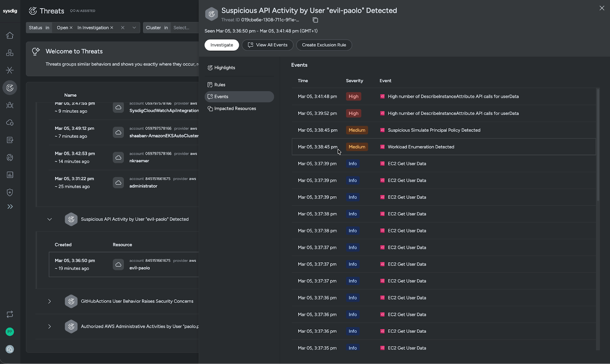Expand the sidebar with double-chevron icon

coord(10,207)
